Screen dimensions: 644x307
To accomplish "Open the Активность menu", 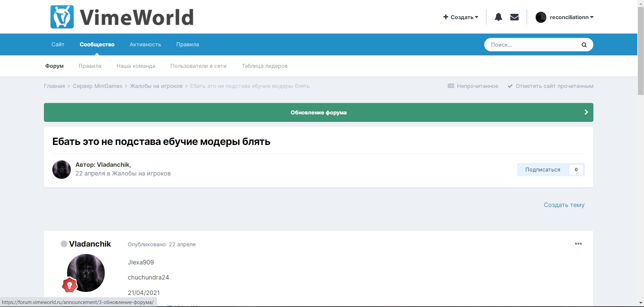I will pos(145,44).
